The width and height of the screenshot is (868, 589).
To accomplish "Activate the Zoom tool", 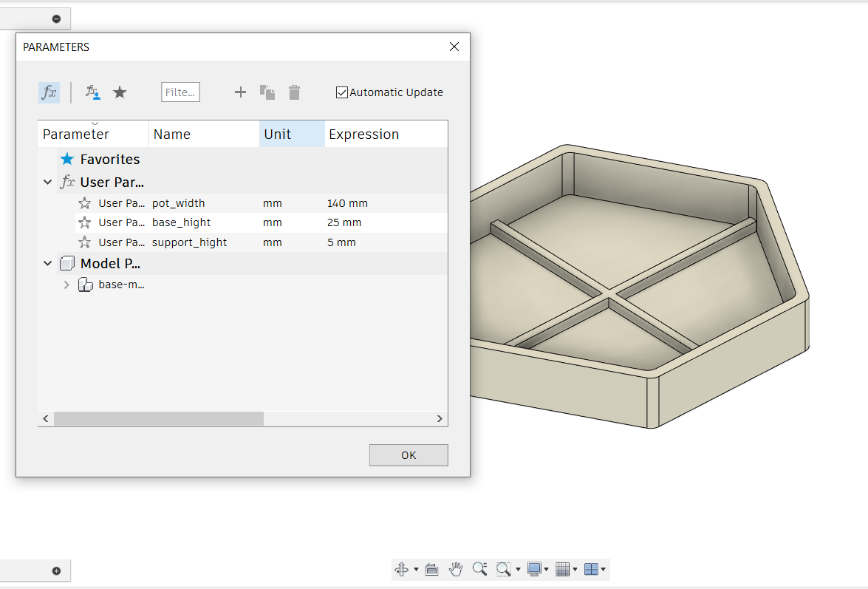I will 480,569.
